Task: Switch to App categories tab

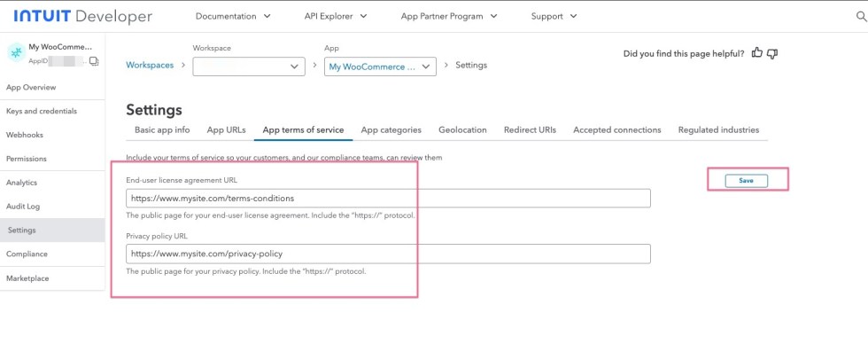Action: pyautogui.click(x=391, y=130)
